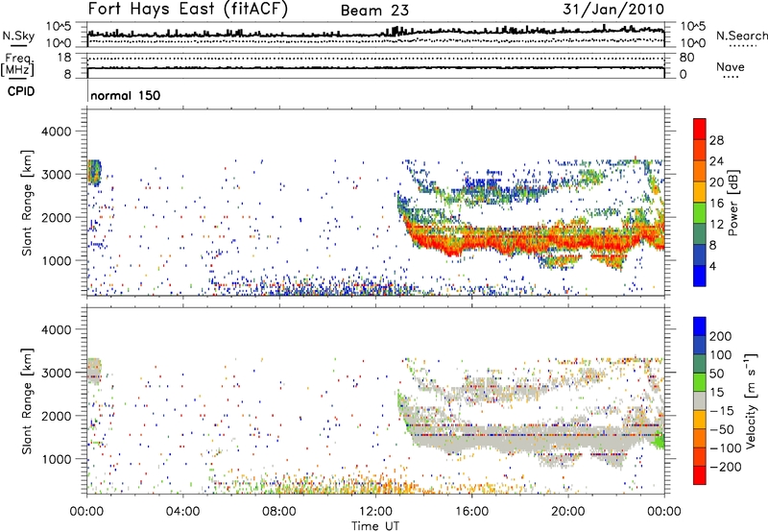This screenshot has width=768, height=532.
Task: Click the 'normal 150' CPID text
Action: pos(126,95)
